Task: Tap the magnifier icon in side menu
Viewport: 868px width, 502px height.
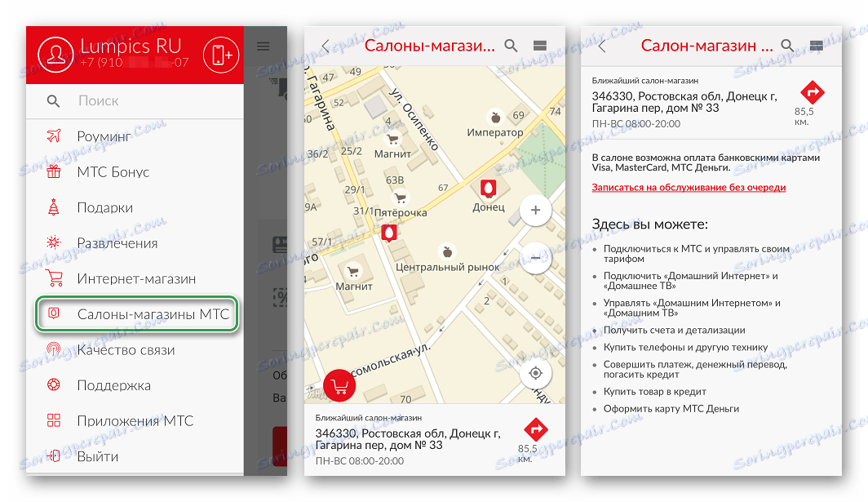Action: coord(53,101)
